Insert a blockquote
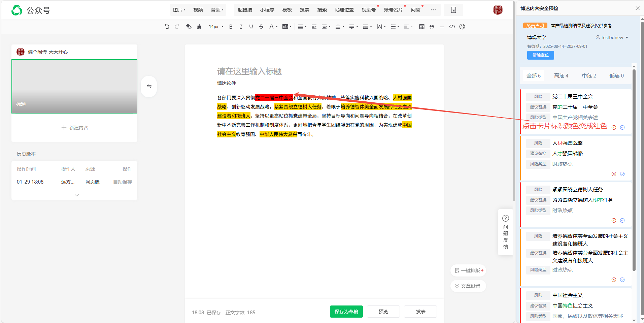Viewport: 644px width, 323px height. [x=432, y=27]
